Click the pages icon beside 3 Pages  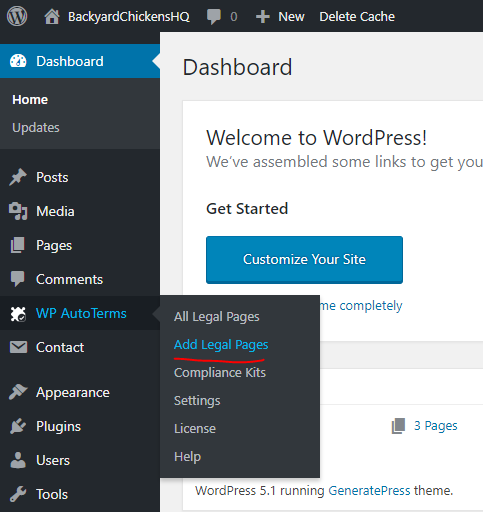pos(398,426)
